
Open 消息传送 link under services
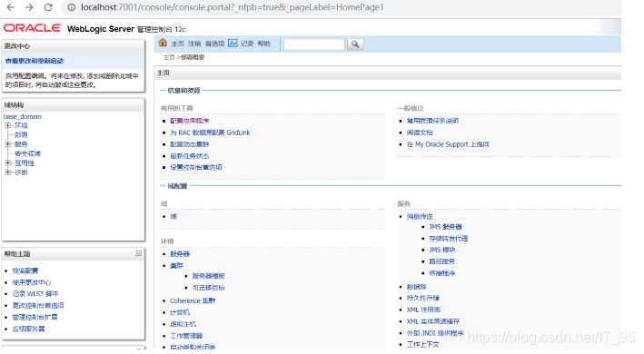[x=420, y=217]
